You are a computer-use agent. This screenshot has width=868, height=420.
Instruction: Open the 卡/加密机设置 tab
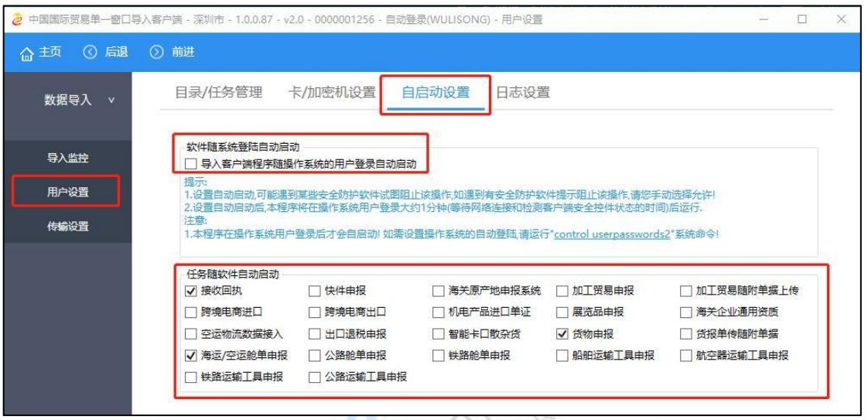[331, 93]
